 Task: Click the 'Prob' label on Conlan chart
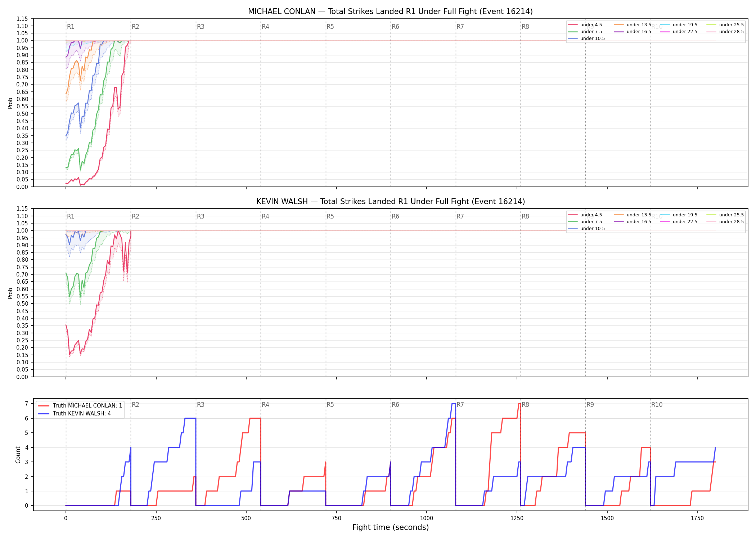(x=10, y=103)
